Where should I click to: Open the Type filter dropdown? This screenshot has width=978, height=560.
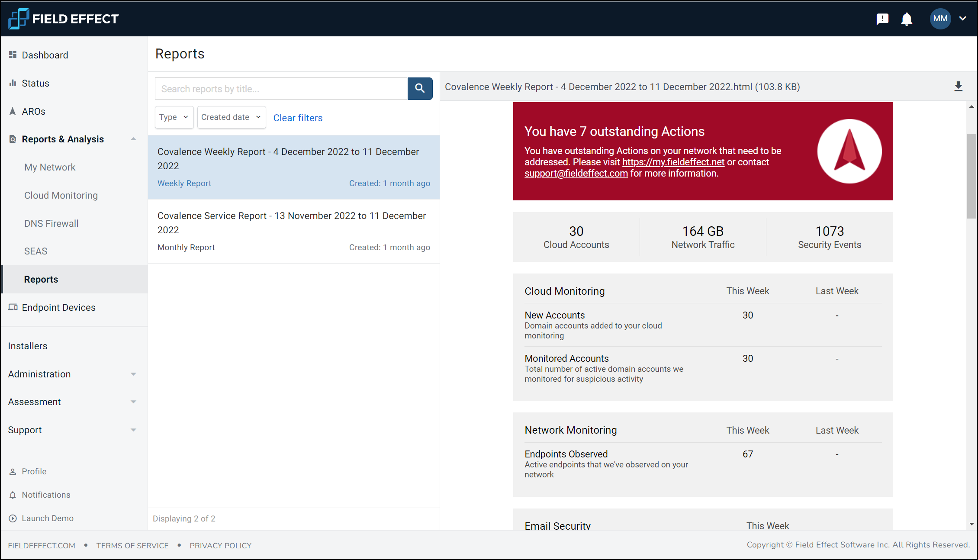[174, 117]
